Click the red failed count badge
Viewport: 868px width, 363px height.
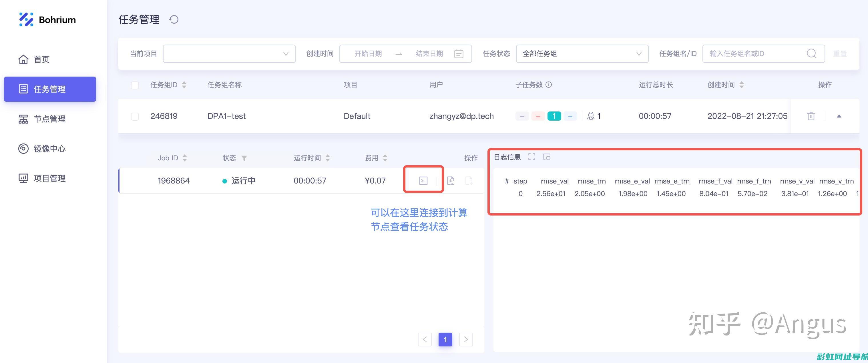point(538,116)
